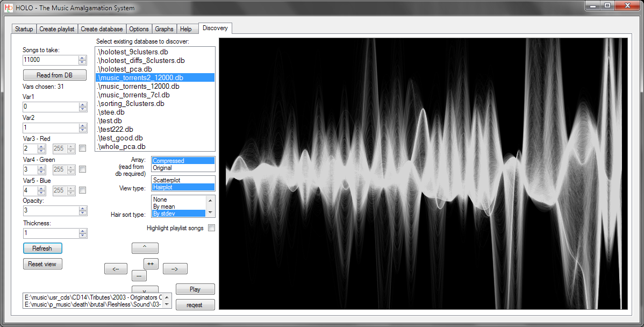Decrement Var2 spinner down arrow
This screenshot has height=327, width=644.
(x=83, y=130)
